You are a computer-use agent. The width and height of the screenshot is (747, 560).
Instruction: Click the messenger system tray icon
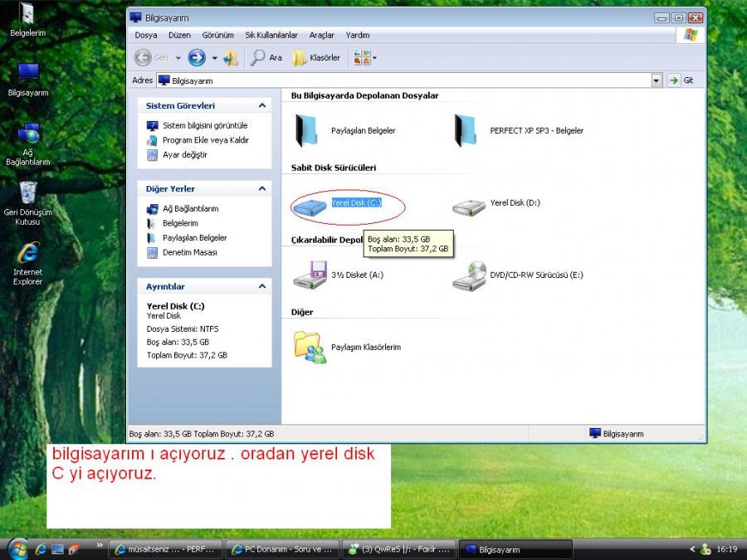pos(706,549)
